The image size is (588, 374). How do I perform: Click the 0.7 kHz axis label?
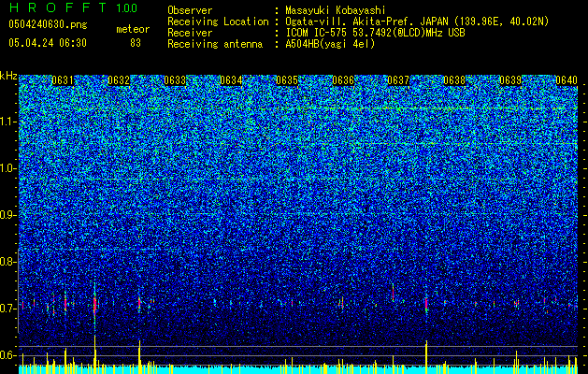click(x=8, y=309)
